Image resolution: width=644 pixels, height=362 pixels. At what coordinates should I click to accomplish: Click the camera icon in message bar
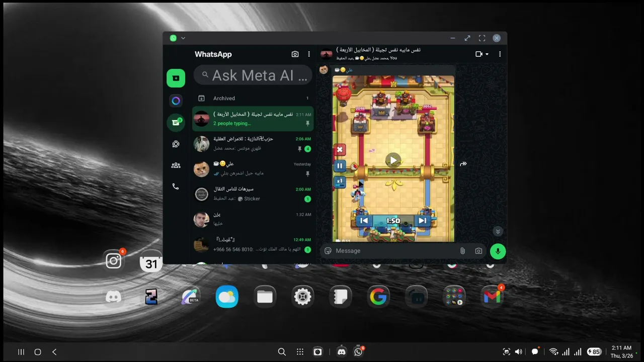click(478, 251)
